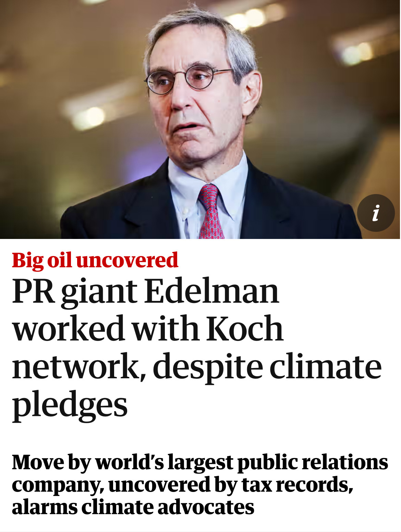This screenshot has height=532, width=401.
Task: Click 'network,' in the headline
Action: [79, 367]
